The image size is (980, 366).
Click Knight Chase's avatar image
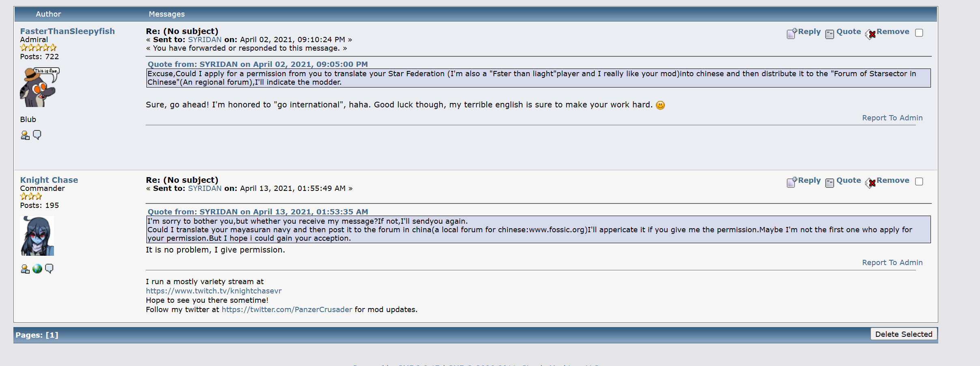click(37, 236)
